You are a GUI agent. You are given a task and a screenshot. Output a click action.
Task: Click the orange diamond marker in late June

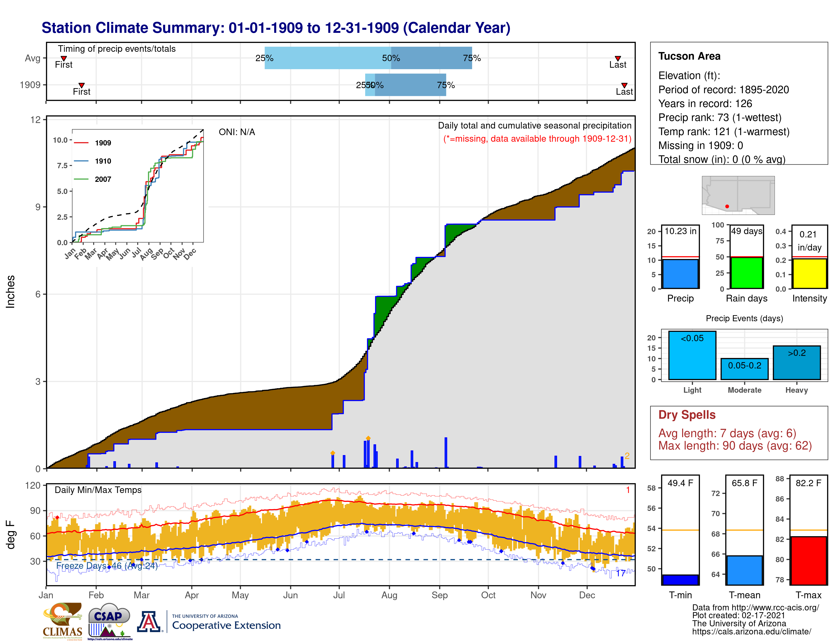point(333,453)
